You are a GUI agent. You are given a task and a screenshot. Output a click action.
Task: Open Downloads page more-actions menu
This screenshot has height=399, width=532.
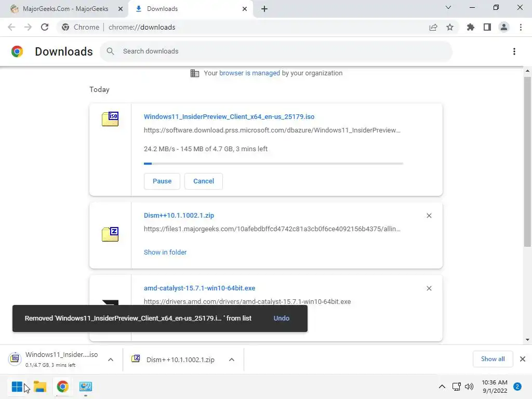click(514, 51)
